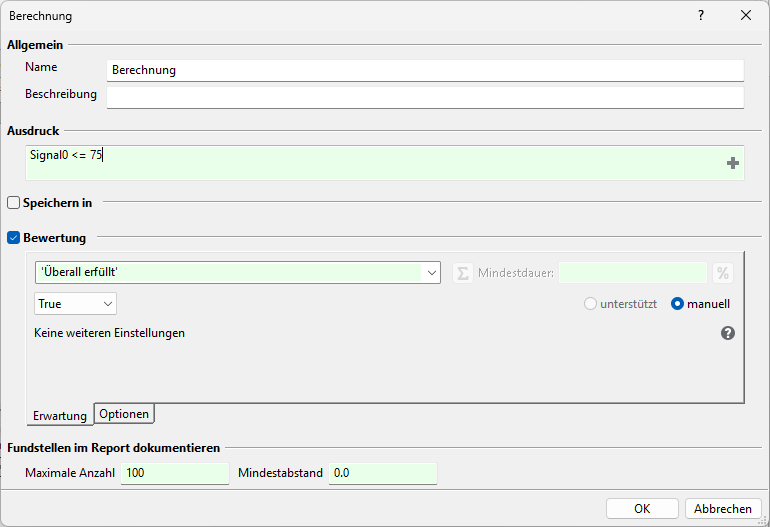Click the 'Fundstellen im Report dokumentieren' heading

113,448
